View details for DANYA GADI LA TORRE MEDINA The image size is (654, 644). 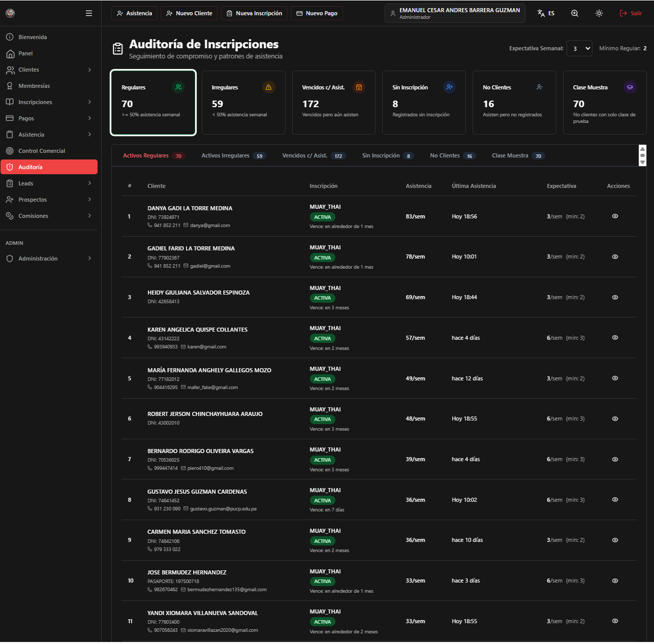615,216
